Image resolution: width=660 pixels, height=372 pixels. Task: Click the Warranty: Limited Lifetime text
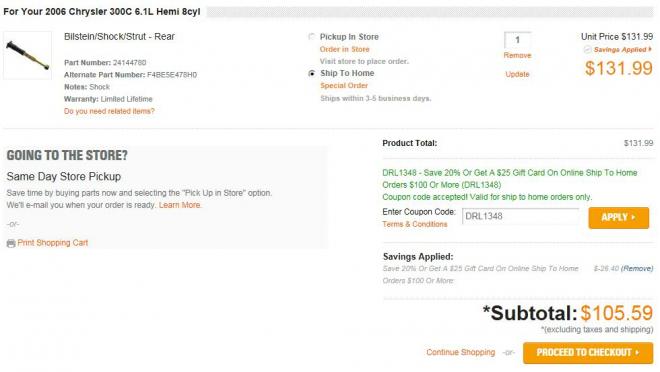pos(108,99)
